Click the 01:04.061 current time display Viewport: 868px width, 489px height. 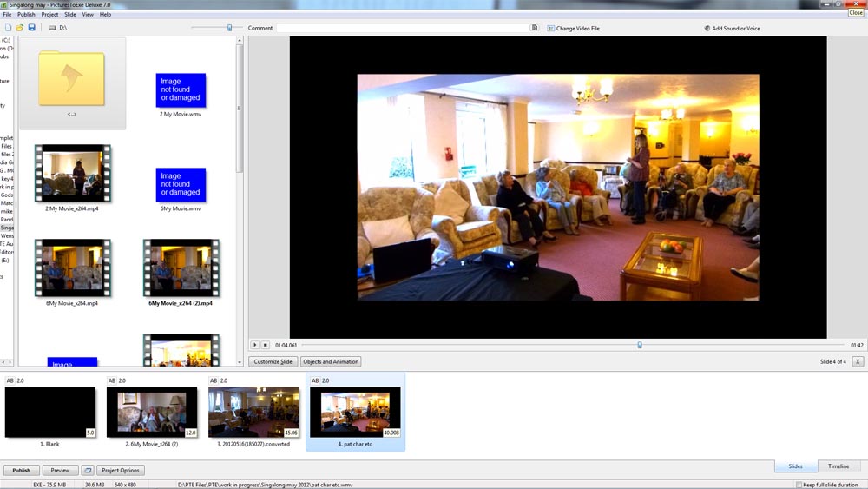tap(286, 345)
